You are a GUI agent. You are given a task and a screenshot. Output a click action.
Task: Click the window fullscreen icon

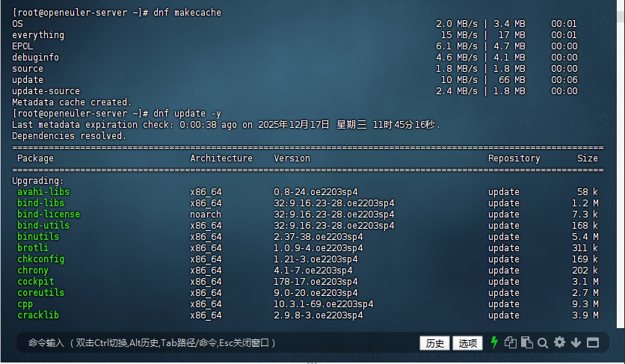593,342
